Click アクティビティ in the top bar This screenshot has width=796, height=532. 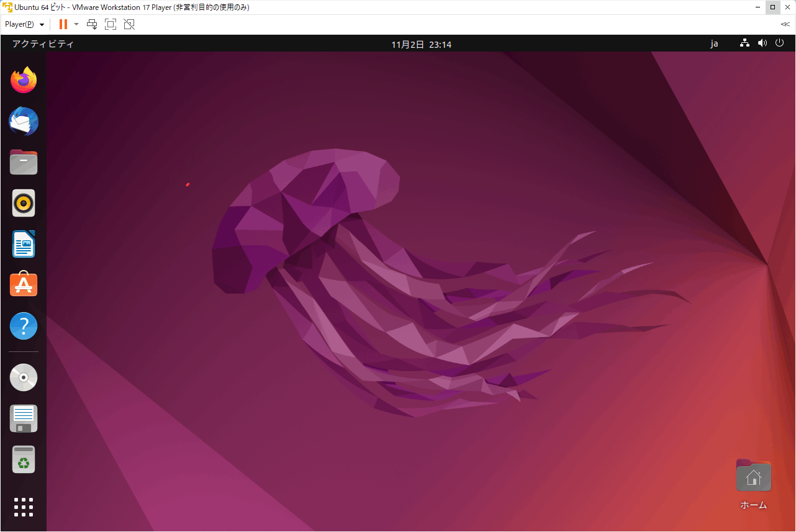pos(43,44)
